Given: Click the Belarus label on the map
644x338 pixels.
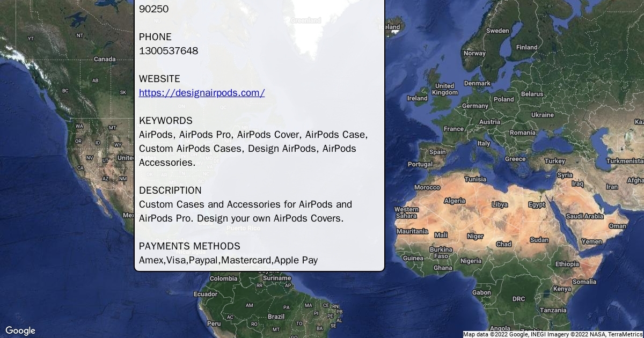Looking at the screenshot, I should [532, 94].
